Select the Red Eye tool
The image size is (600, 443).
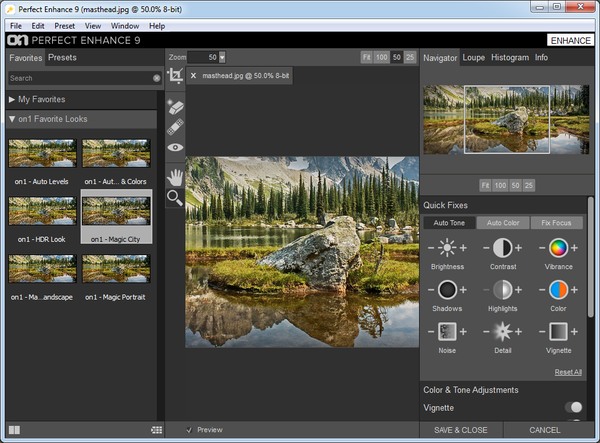(175, 147)
